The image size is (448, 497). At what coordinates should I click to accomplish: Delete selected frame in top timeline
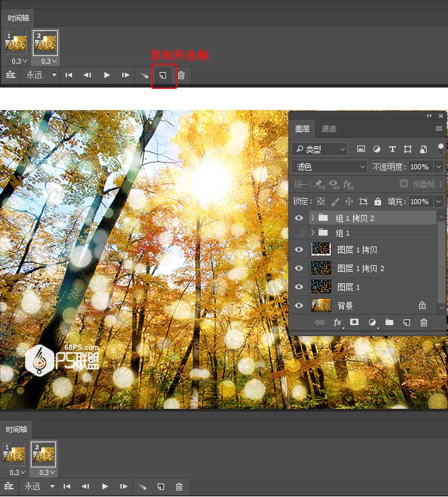[182, 75]
